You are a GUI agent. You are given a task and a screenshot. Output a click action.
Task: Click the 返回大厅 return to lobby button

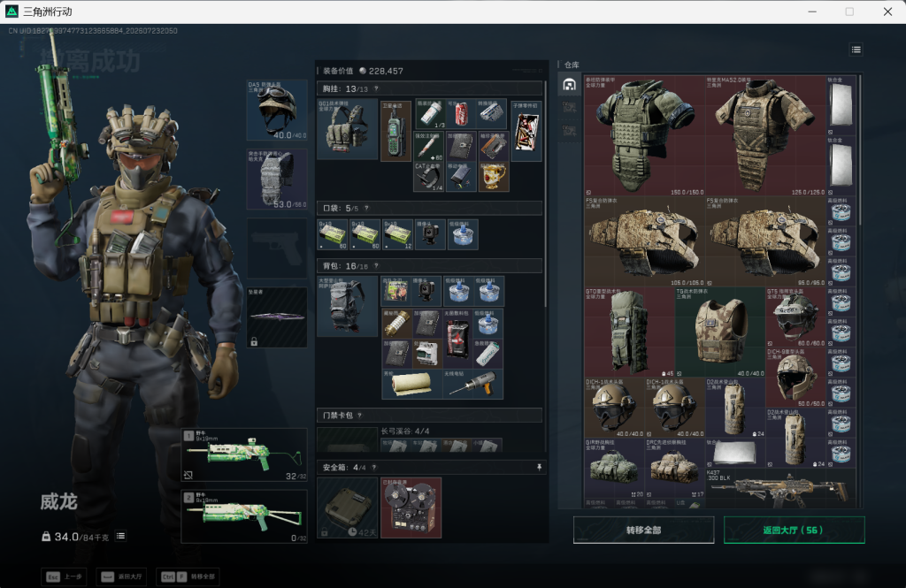(x=794, y=531)
